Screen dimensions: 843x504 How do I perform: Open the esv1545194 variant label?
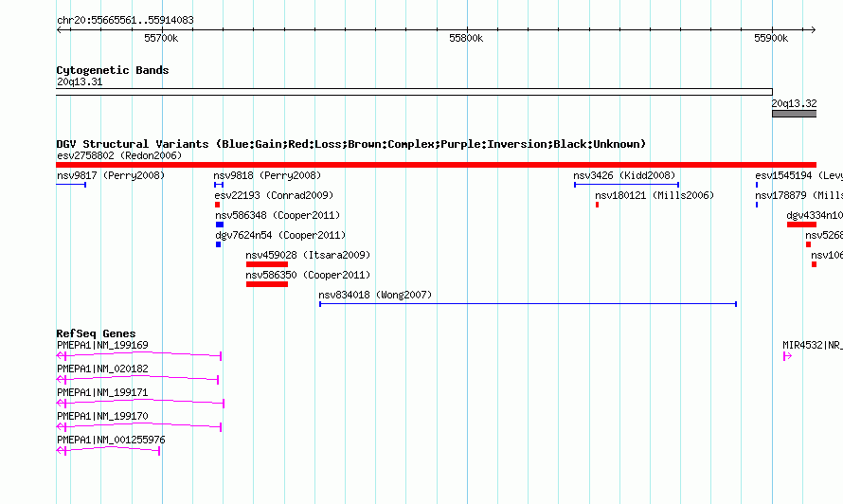pos(798,175)
